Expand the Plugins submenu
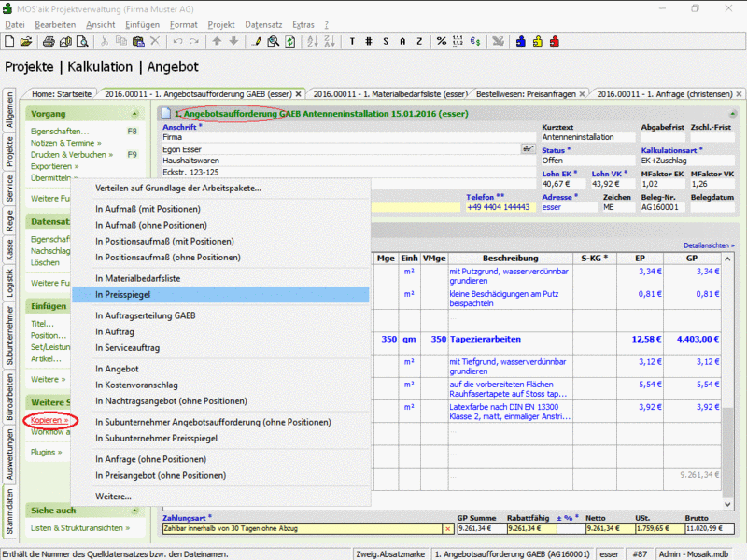The width and height of the screenshot is (747, 560). click(46, 452)
